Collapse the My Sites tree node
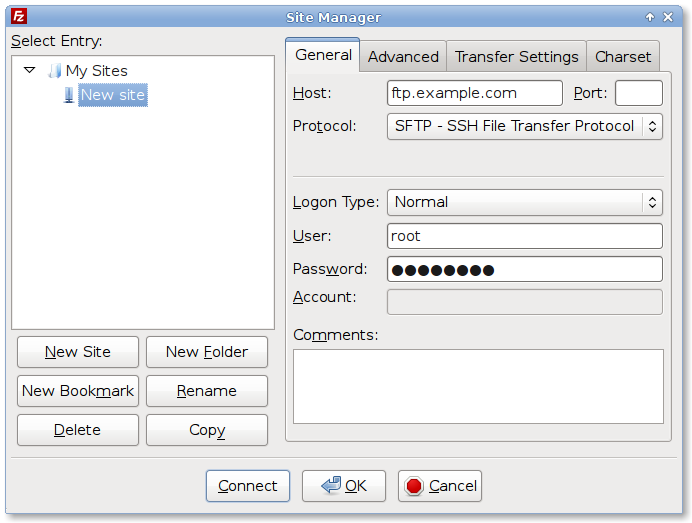 coord(29,71)
